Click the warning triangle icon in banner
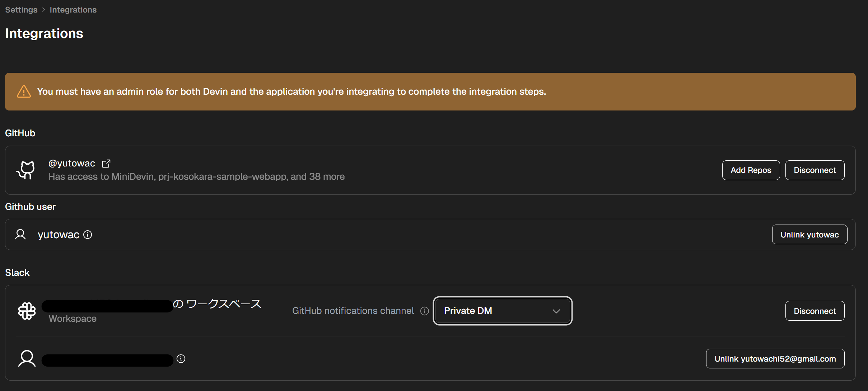 (24, 92)
